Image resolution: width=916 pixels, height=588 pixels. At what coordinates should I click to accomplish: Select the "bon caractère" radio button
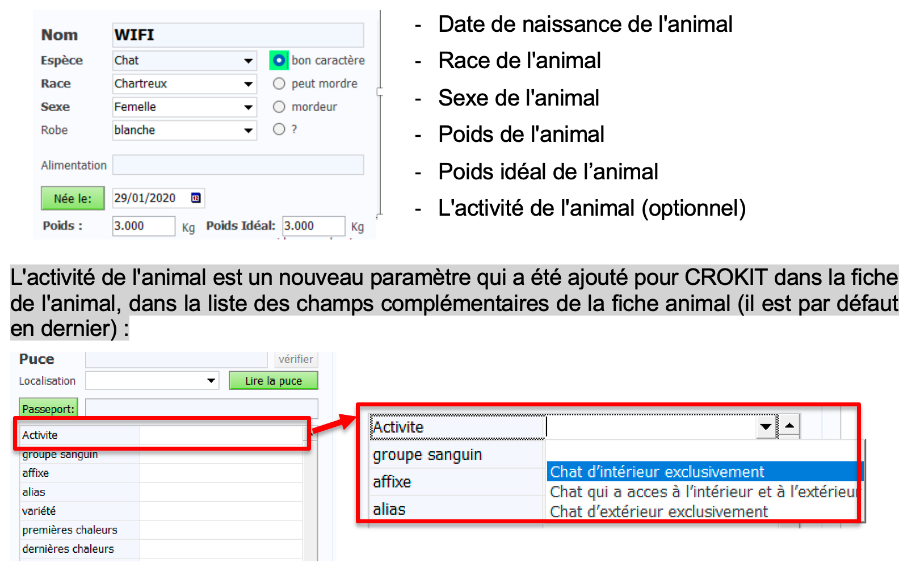[280, 61]
